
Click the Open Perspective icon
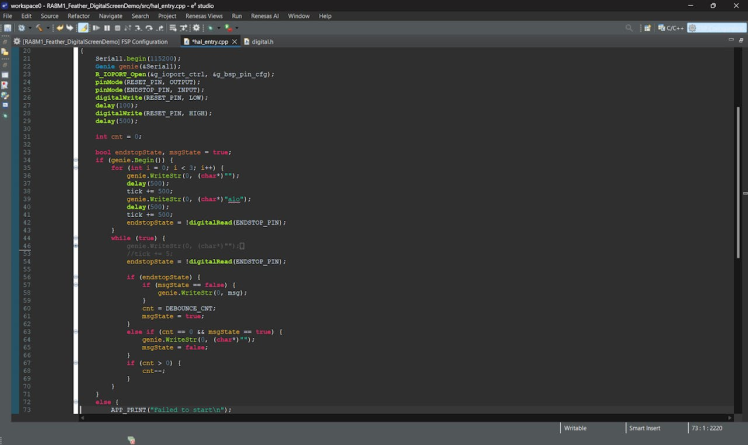tap(648, 28)
